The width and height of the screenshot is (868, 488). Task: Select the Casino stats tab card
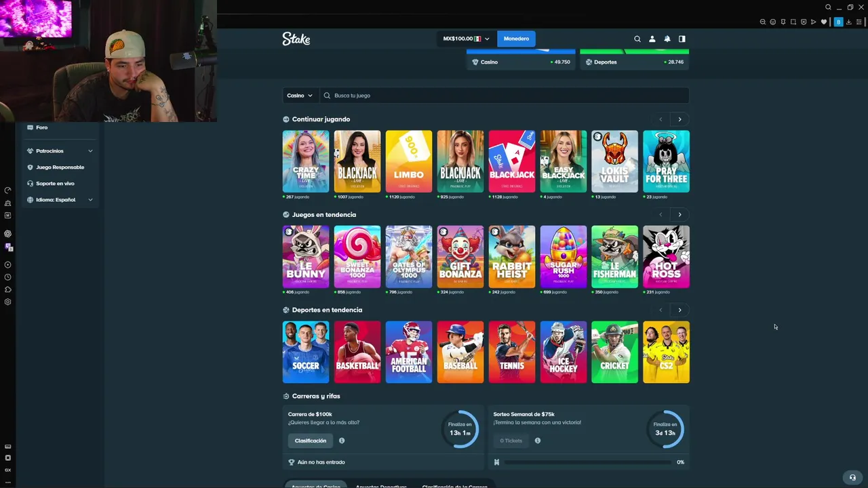521,61
